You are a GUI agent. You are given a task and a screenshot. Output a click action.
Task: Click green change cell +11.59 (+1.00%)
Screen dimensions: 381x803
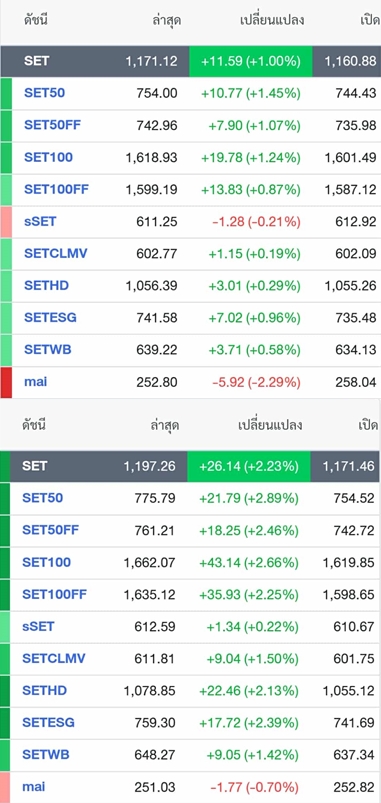250,61
